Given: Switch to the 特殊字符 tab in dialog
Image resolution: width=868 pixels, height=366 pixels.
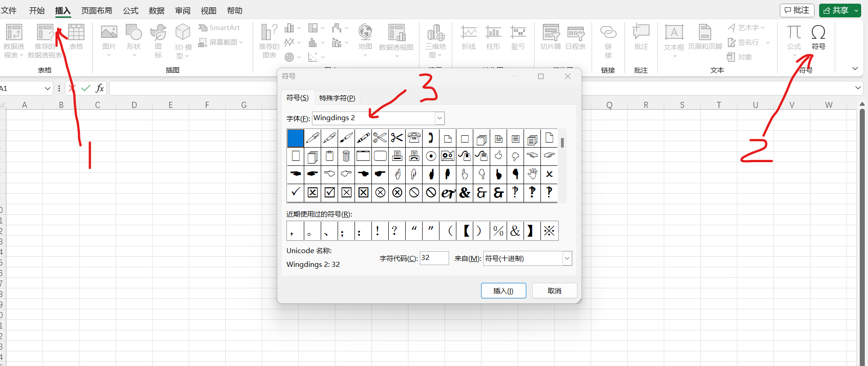Looking at the screenshot, I should coord(337,98).
